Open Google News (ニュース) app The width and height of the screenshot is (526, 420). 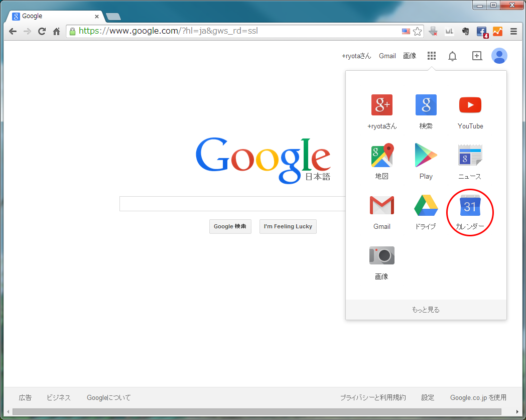click(470, 155)
